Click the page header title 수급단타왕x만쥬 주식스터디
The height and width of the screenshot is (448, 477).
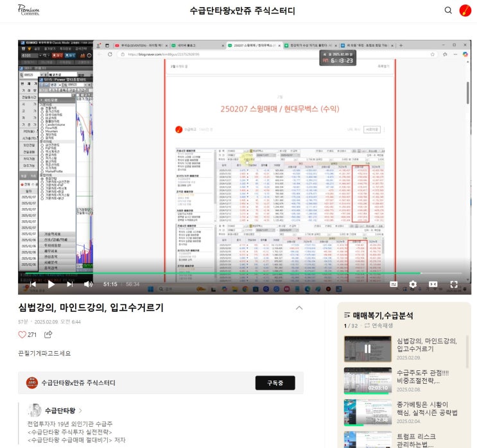(243, 11)
